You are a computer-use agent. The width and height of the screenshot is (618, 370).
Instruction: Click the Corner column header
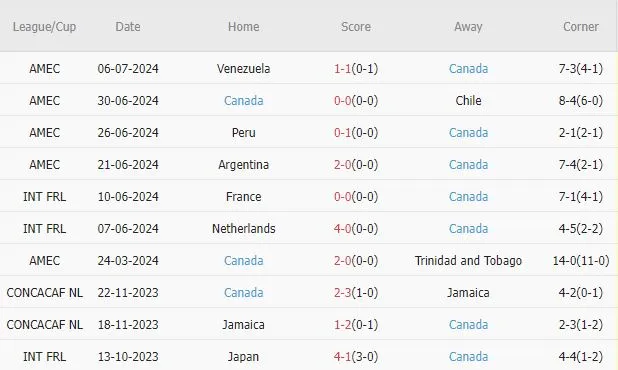click(x=581, y=27)
